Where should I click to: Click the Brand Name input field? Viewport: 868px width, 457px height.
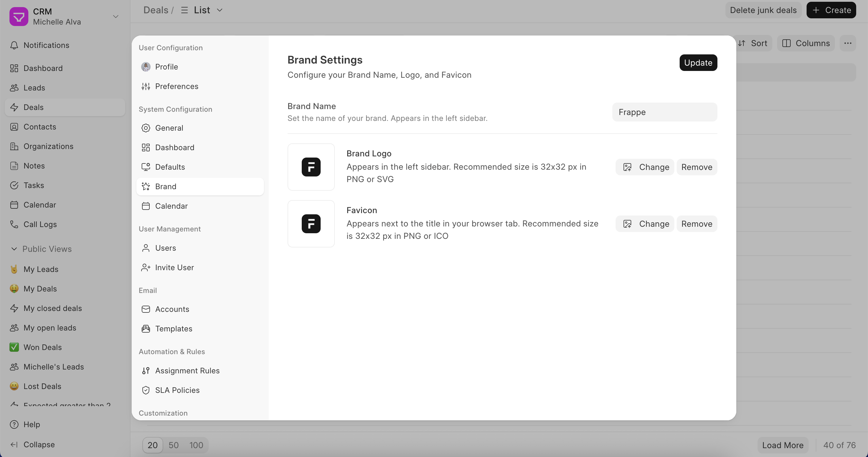[664, 112]
